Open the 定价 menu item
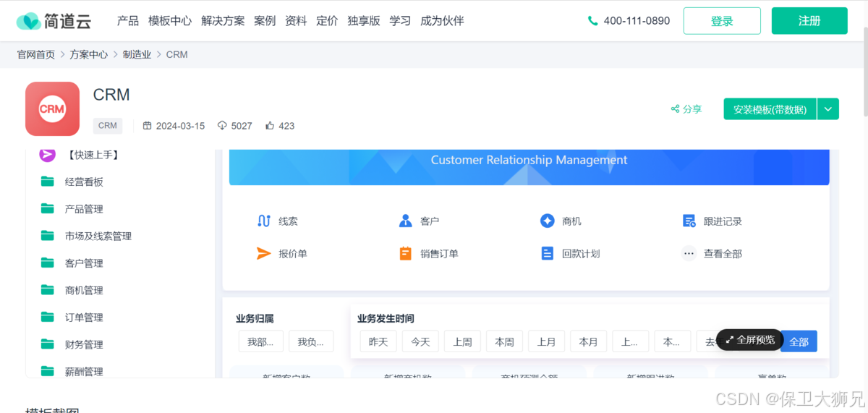This screenshot has width=868, height=413. coord(327,21)
